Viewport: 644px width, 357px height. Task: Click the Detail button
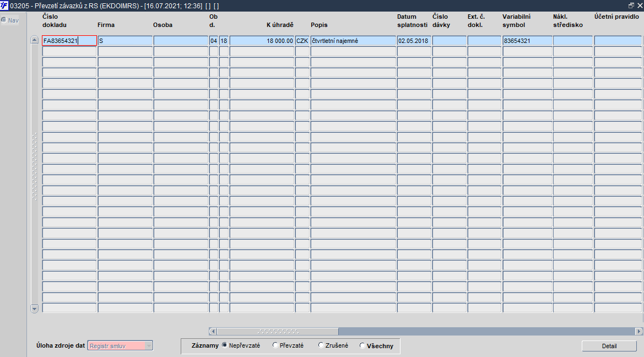pos(609,346)
